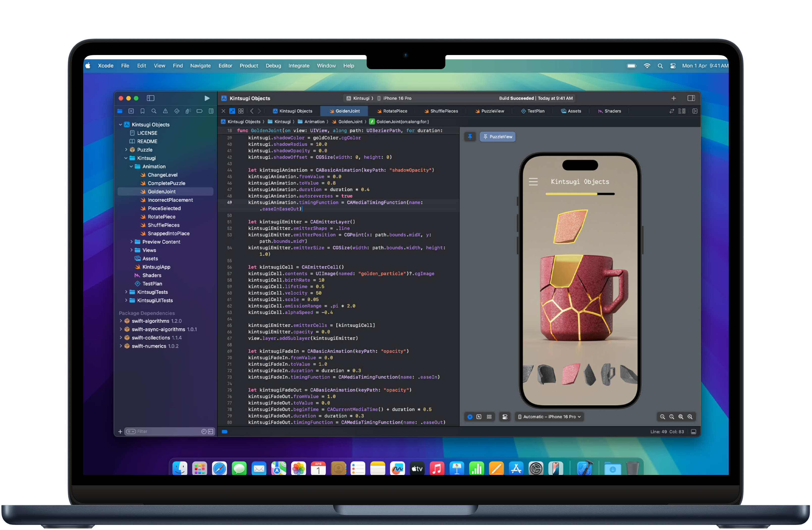Zoom out the preview canvas
The height and width of the screenshot is (530, 812).
662,417
